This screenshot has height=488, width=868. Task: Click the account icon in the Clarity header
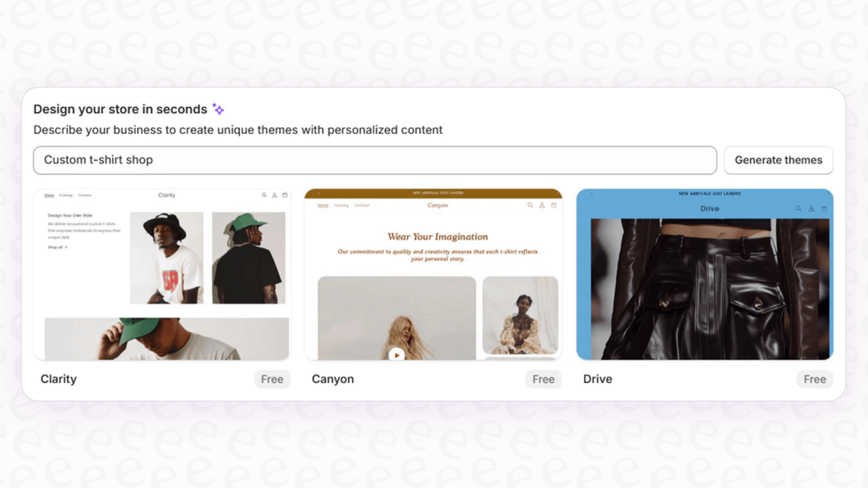tap(274, 195)
